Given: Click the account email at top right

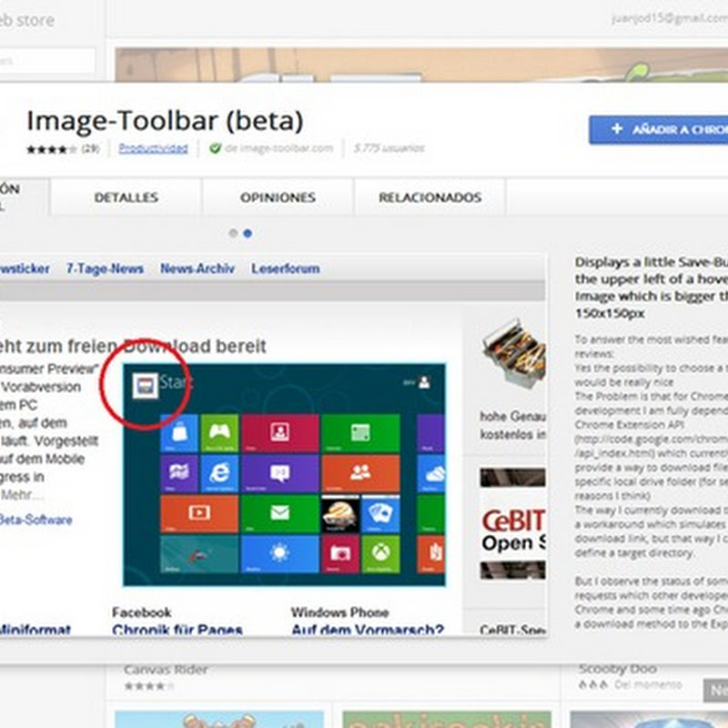Looking at the screenshot, I should pos(670,18).
